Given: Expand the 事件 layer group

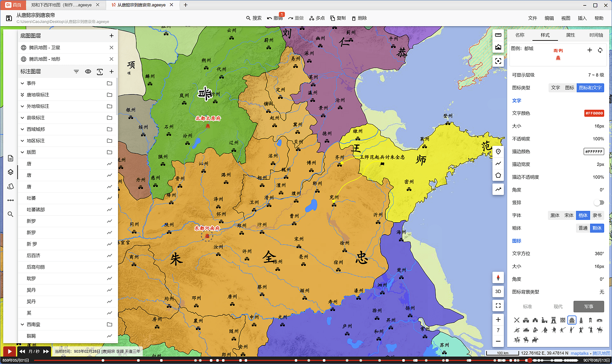Looking at the screenshot, I should tap(22, 83).
